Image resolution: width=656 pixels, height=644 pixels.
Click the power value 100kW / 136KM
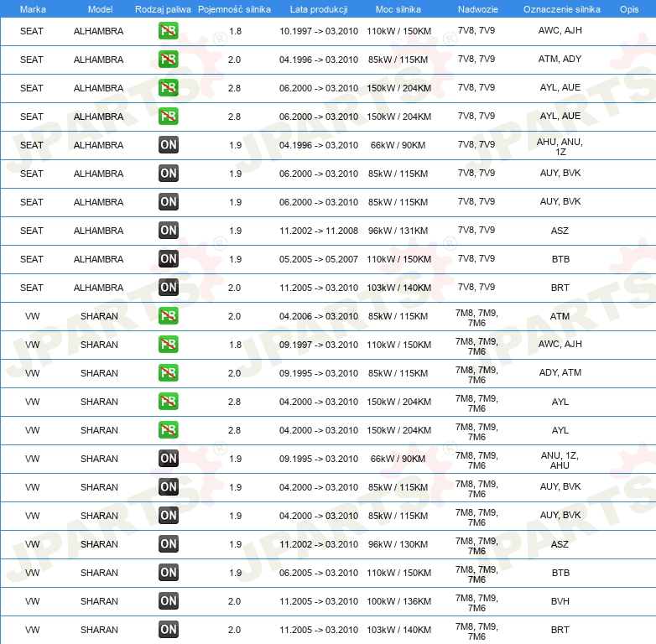tap(398, 601)
